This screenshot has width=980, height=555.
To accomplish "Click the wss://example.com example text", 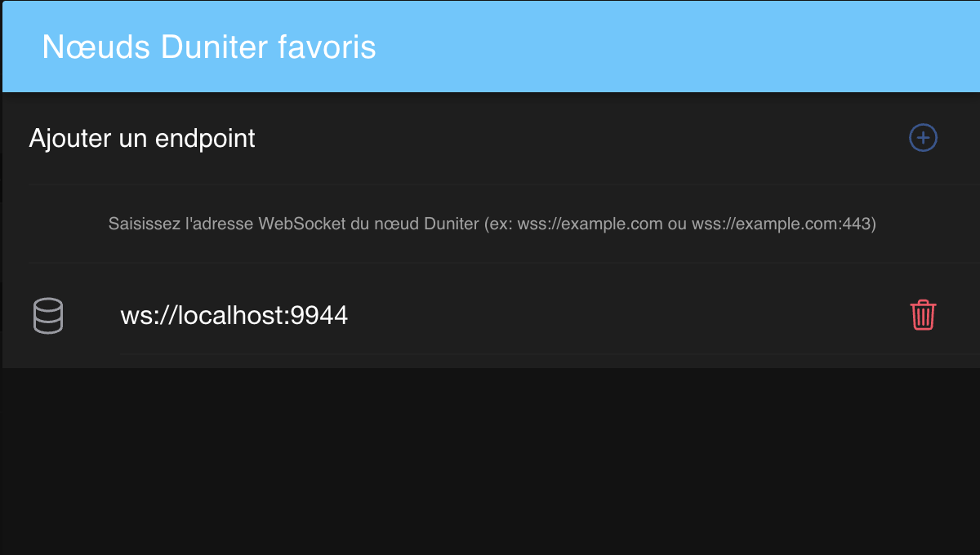I will coord(590,224).
